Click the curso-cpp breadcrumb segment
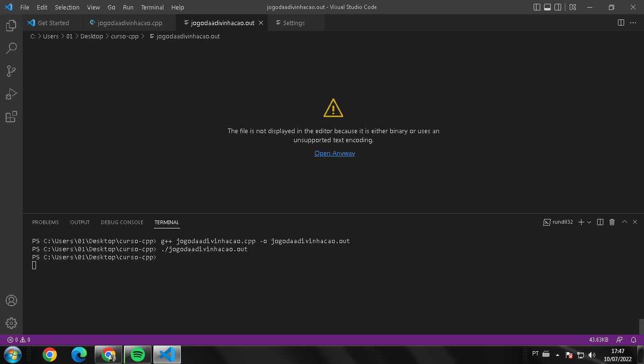The height and width of the screenshot is (364, 644). 125,36
